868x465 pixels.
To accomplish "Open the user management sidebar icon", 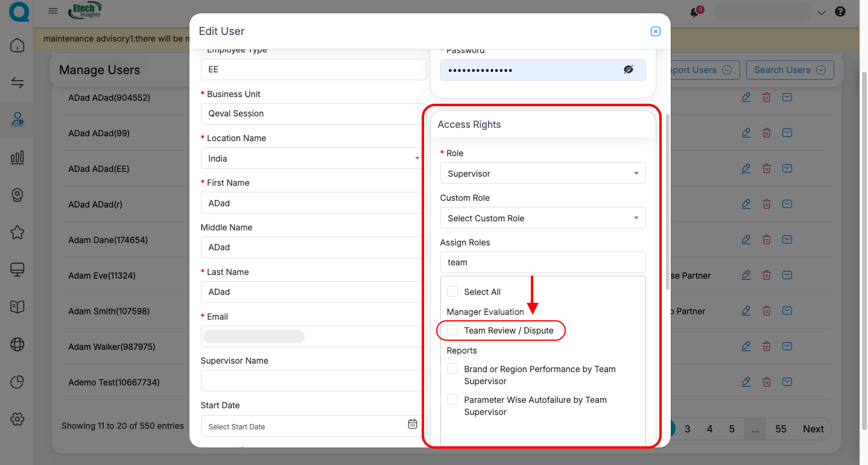I will point(17,119).
